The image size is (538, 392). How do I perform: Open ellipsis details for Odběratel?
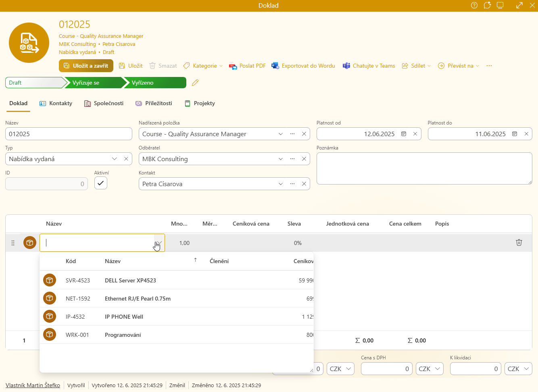(x=292, y=159)
